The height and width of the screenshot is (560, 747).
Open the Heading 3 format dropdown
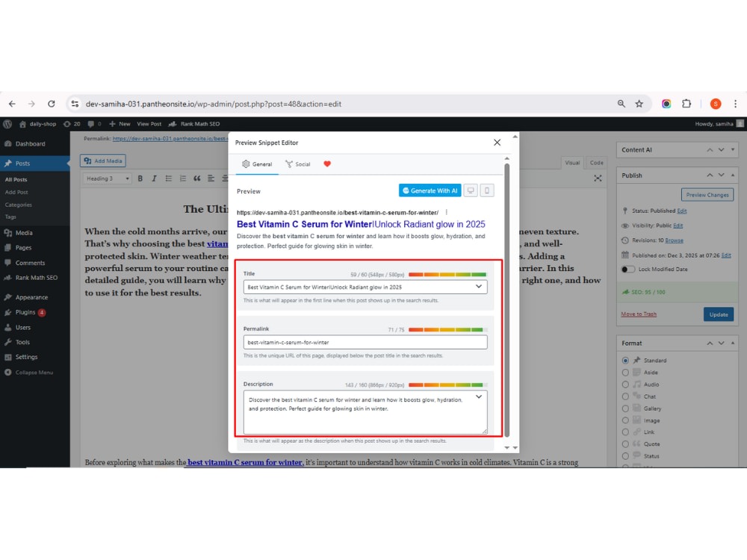[107, 178]
